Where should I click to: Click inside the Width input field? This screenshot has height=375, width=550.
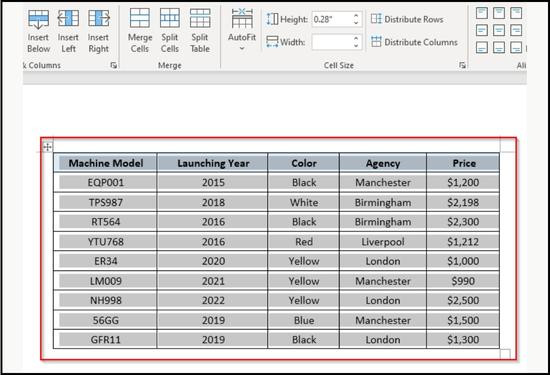tap(331, 42)
